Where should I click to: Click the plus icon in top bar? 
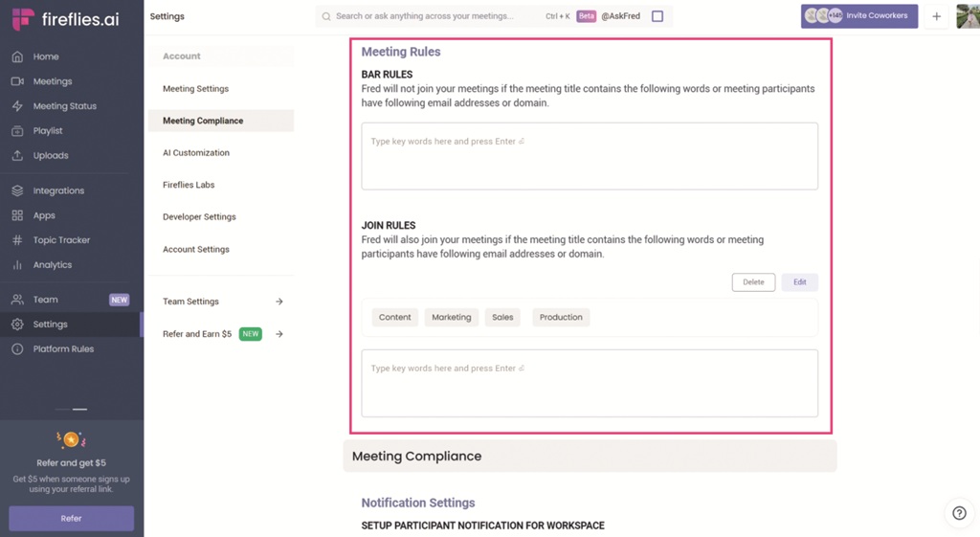pos(936,16)
